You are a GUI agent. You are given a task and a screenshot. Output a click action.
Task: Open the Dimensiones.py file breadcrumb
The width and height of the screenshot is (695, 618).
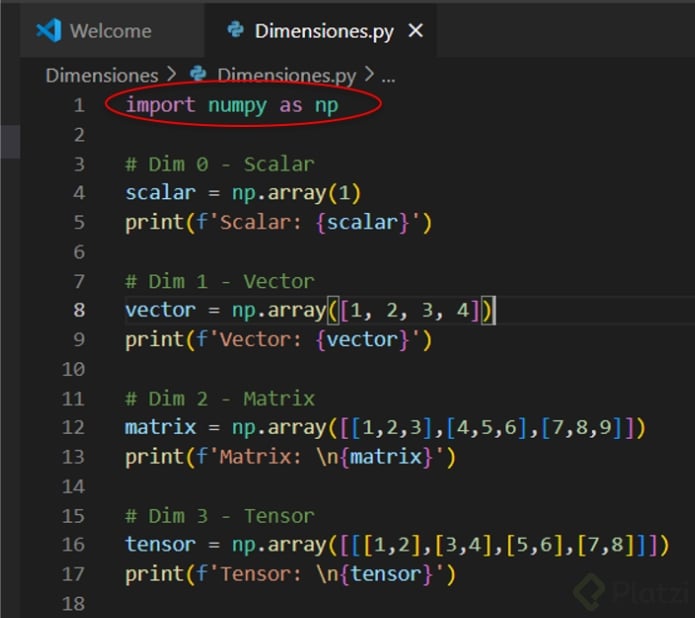click(286, 76)
